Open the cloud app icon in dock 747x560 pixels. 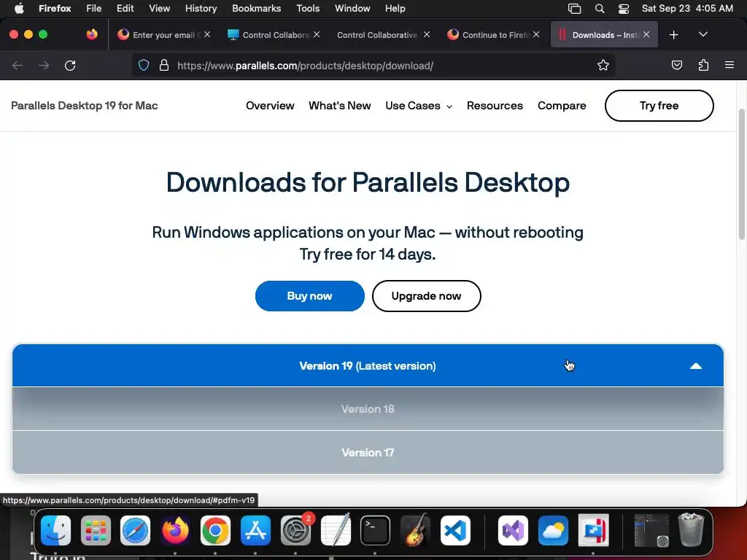click(x=553, y=530)
